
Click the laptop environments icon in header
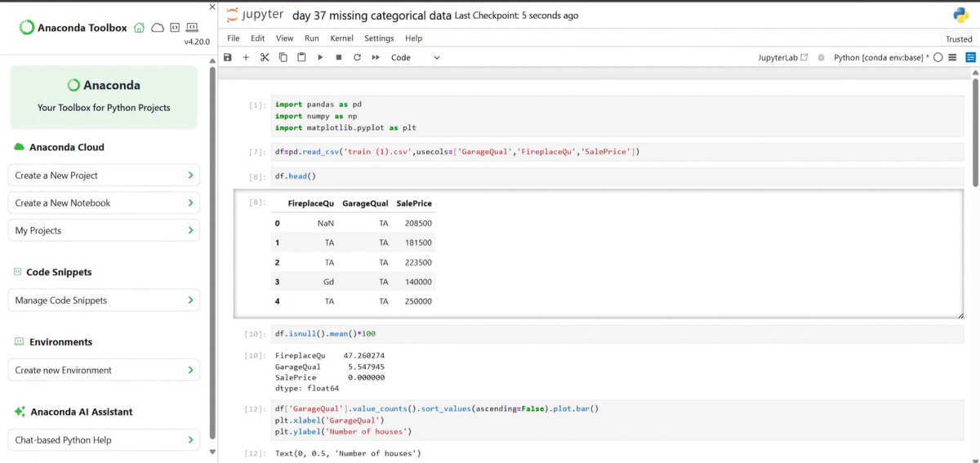191,28
